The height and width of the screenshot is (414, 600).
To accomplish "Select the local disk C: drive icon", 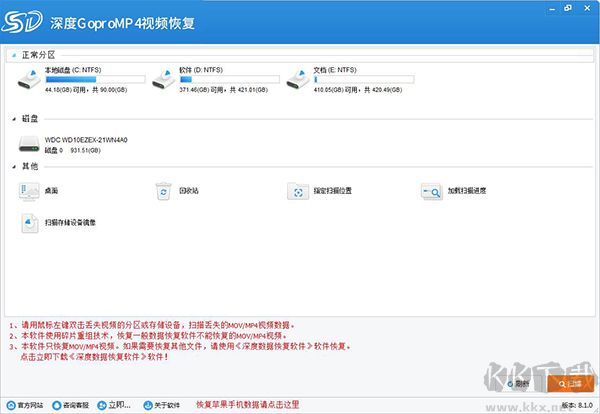I will point(30,80).
